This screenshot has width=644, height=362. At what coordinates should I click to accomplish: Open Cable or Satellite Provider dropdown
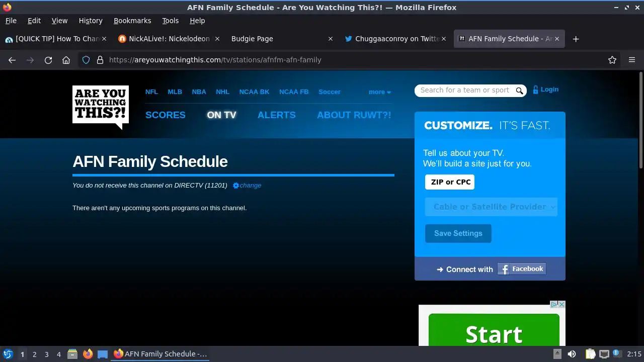(x=491, y=207)
